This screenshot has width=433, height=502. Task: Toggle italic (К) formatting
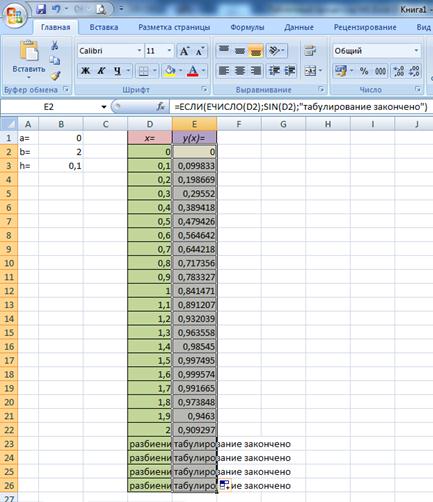pyautogui.click(x=101, y=71)
